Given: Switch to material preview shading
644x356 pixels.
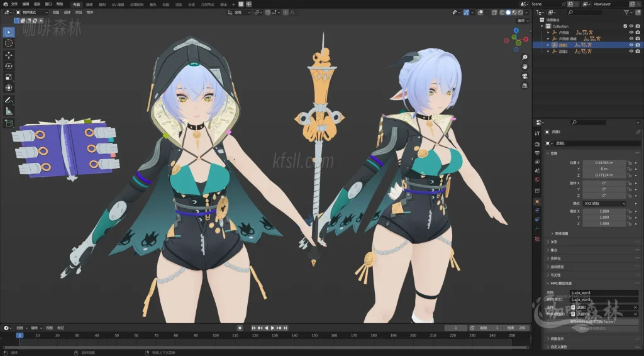Looking at the screenshot, I should [514, 13].
